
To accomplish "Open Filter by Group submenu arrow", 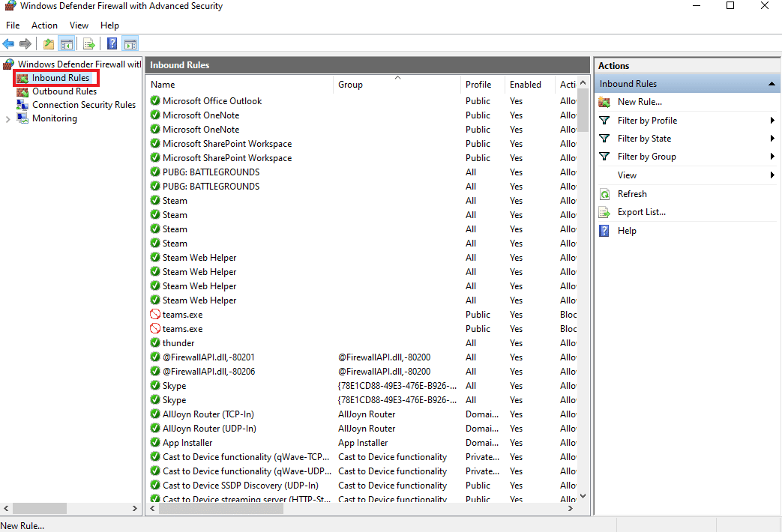I will pyautogui.click(x=772, y=156).
